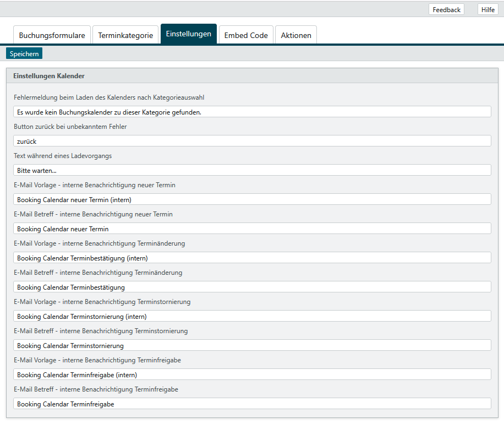Click the Speichern button
The width and height of the screenshot is (504, 429).
(x=24, y=54)
